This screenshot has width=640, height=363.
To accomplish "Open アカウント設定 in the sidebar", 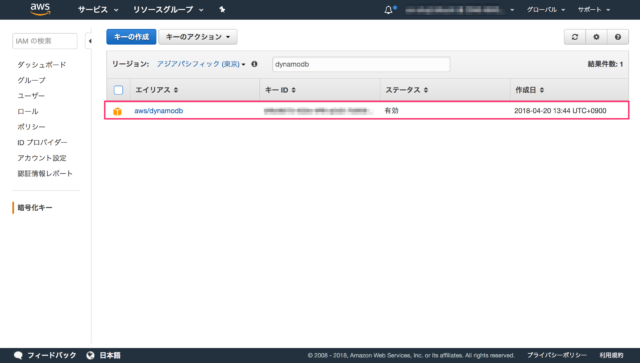I will pyautogui.click(x=42, y=158).
